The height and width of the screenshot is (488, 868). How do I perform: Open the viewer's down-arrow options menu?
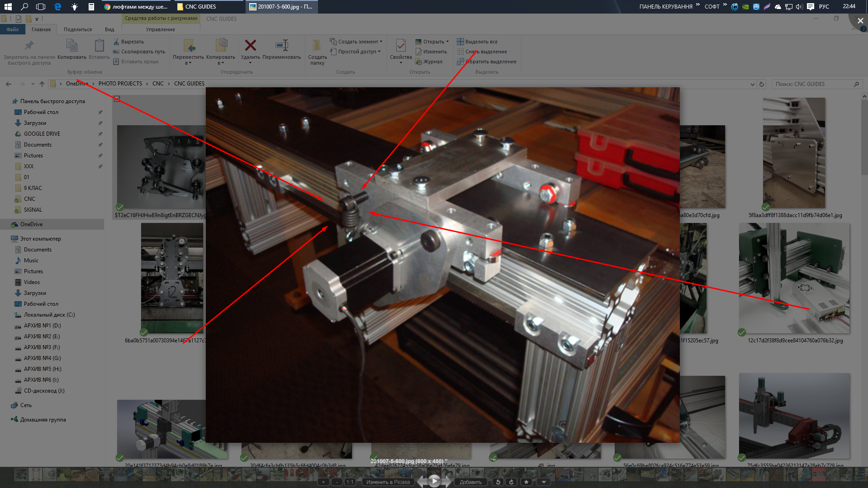point(544,482)
